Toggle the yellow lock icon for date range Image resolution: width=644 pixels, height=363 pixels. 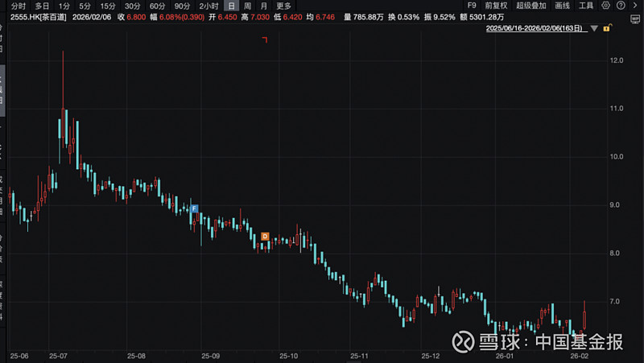(608, 28)
